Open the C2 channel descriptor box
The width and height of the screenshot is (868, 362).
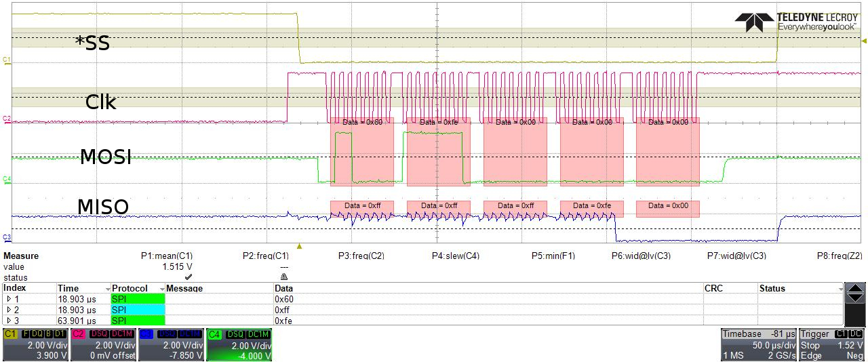[103, 345]
